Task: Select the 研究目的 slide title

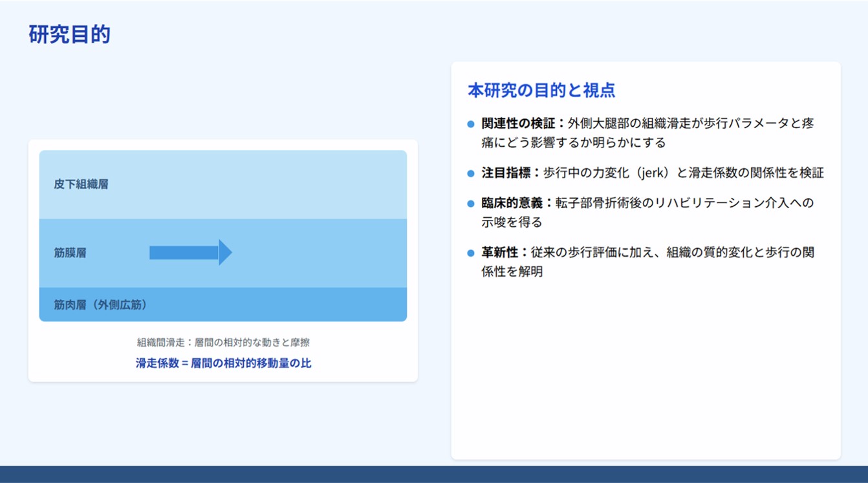Action: point(70,34)
